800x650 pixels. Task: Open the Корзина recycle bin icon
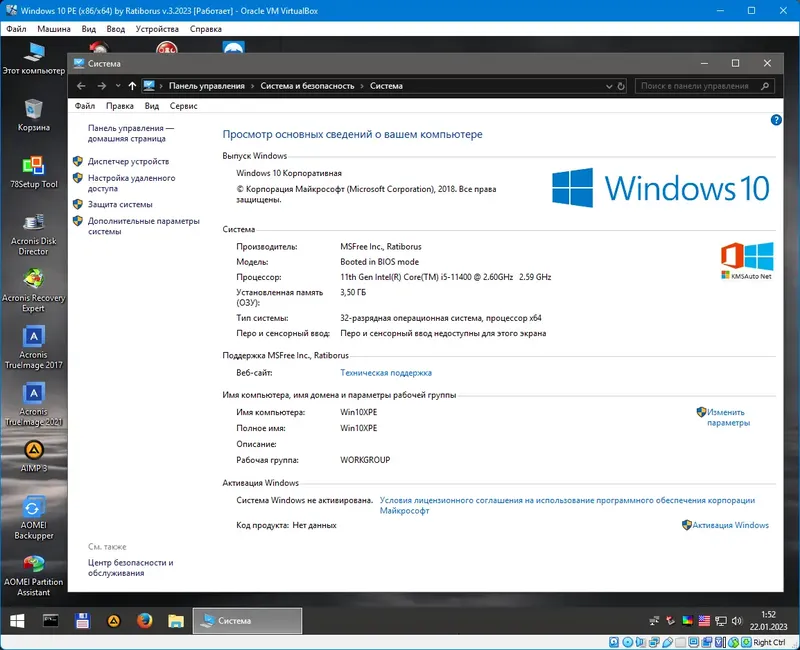coord(34,115)
